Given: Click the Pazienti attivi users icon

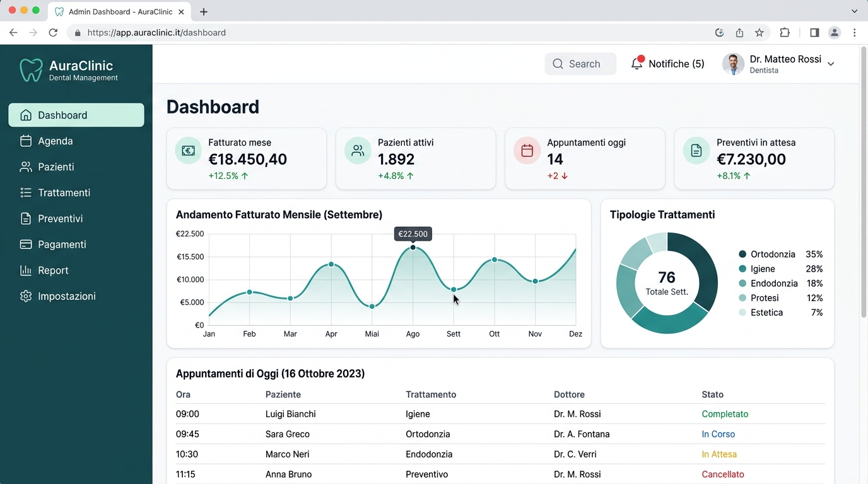Looking at the screenshot, I should click(x=358, y=151).
